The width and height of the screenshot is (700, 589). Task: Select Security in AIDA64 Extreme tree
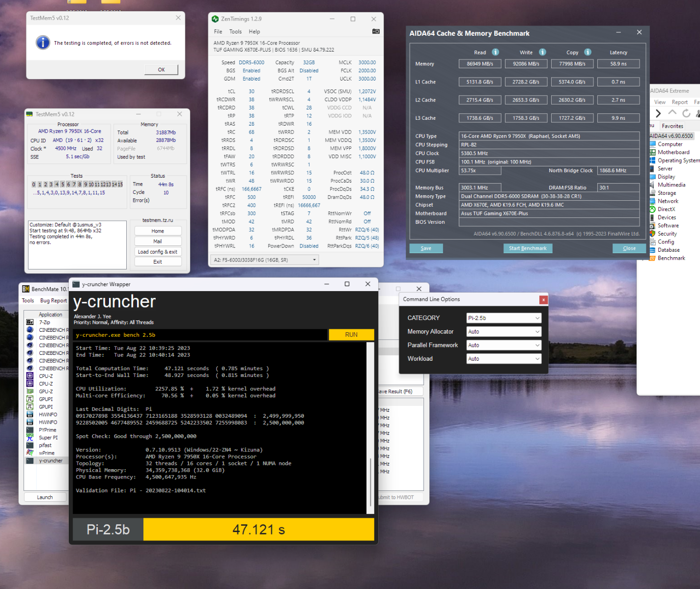[667, 234]
